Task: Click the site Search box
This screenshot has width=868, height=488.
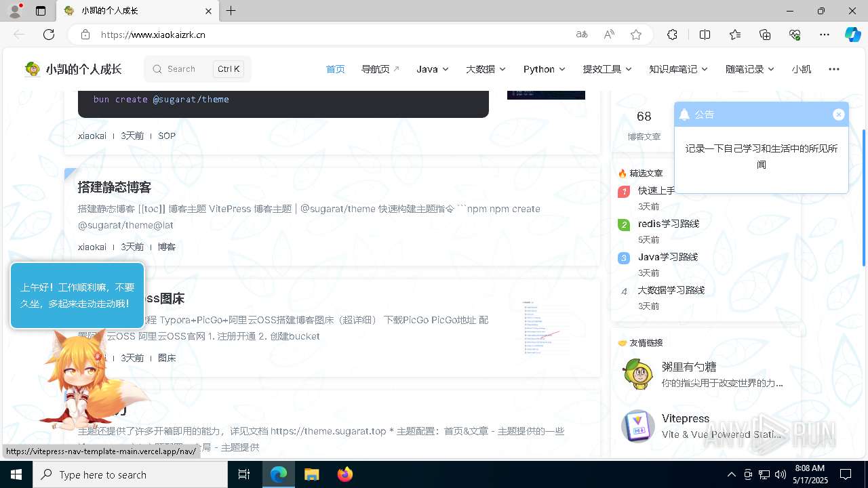Action: (x=197, y=69)
